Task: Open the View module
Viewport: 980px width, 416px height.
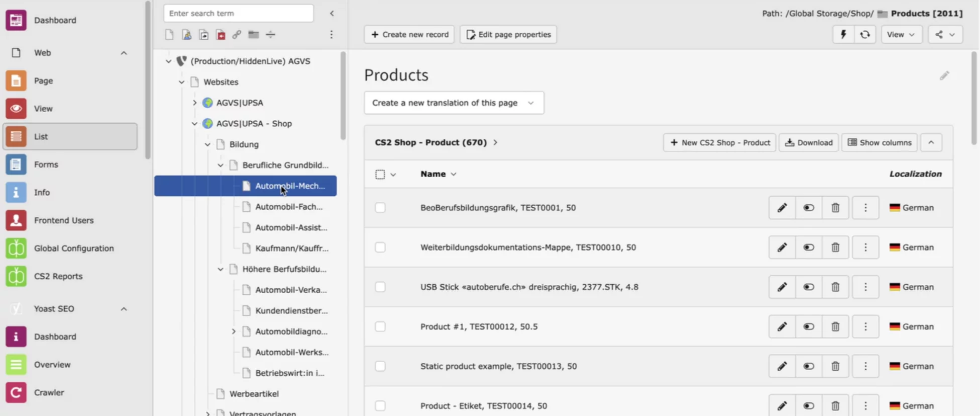Action: [70, 108]
